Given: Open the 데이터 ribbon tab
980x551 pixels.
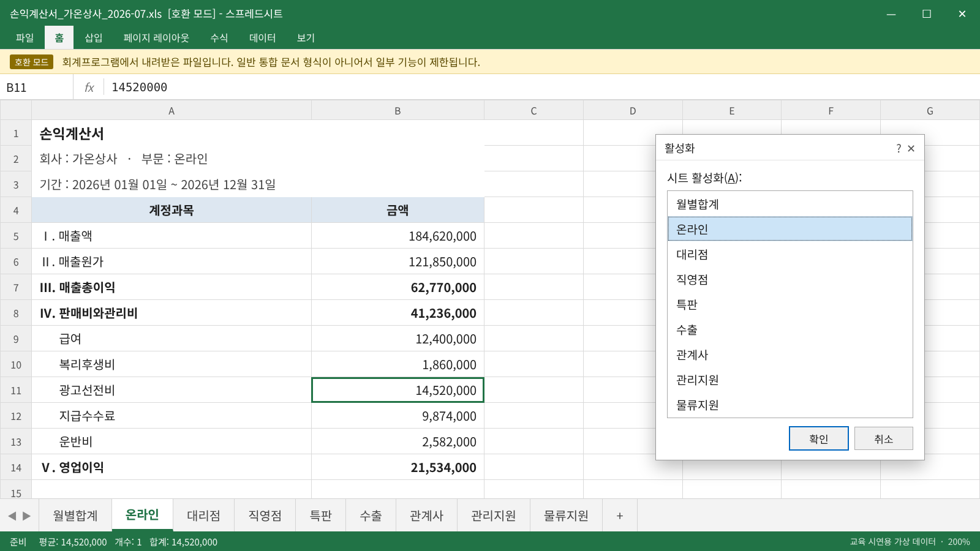Looking at the screenshot, I should (262, 37).
